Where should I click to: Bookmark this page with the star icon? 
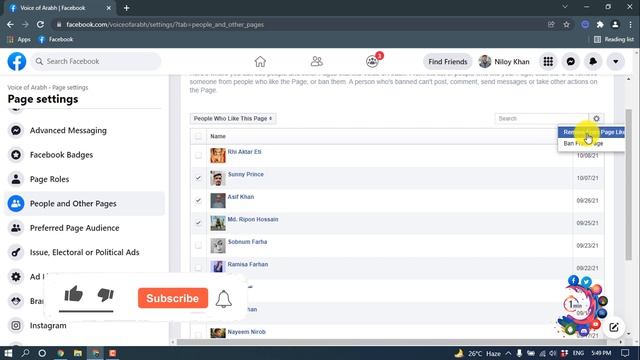coord(567,24)
